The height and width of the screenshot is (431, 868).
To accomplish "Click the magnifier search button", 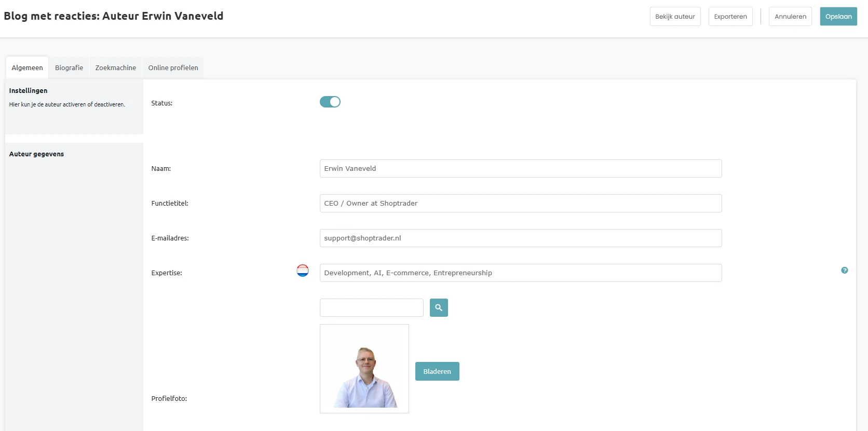I will pos(439,308).
